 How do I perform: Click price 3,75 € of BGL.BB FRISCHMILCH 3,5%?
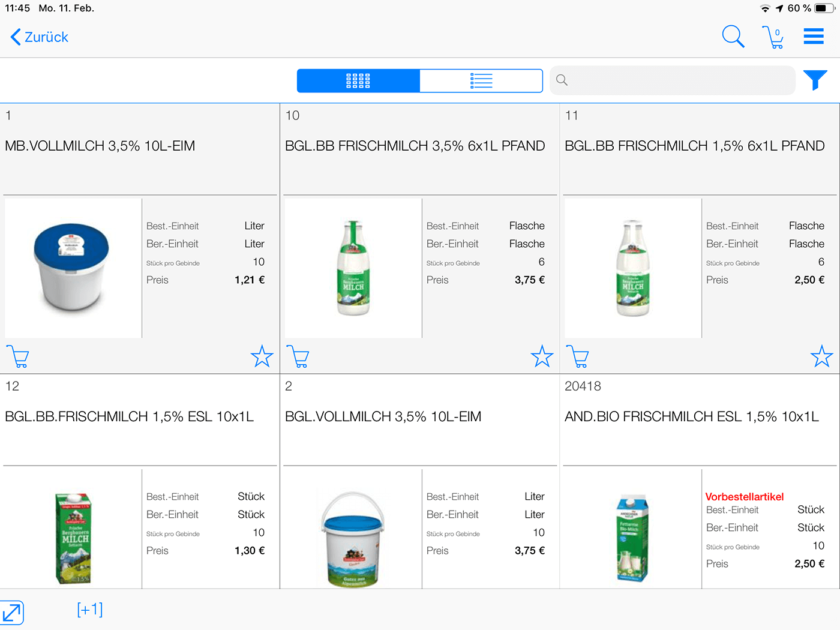(x=530, y=280)
